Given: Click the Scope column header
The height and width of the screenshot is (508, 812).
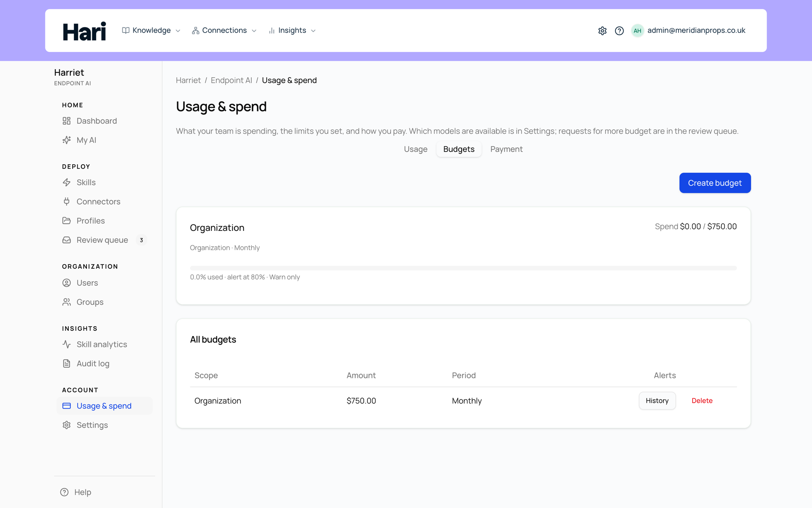Looking at the screenshot, I should point(206,375).
